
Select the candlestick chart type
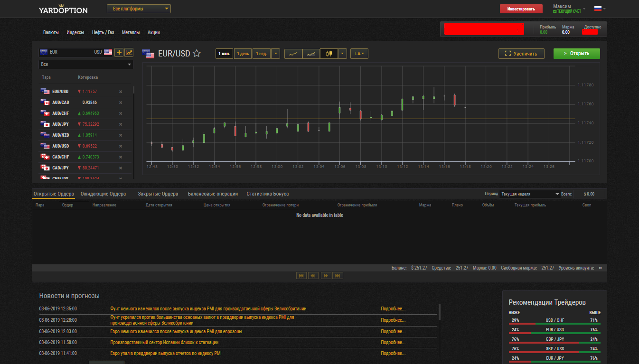(x=329, y=54)
